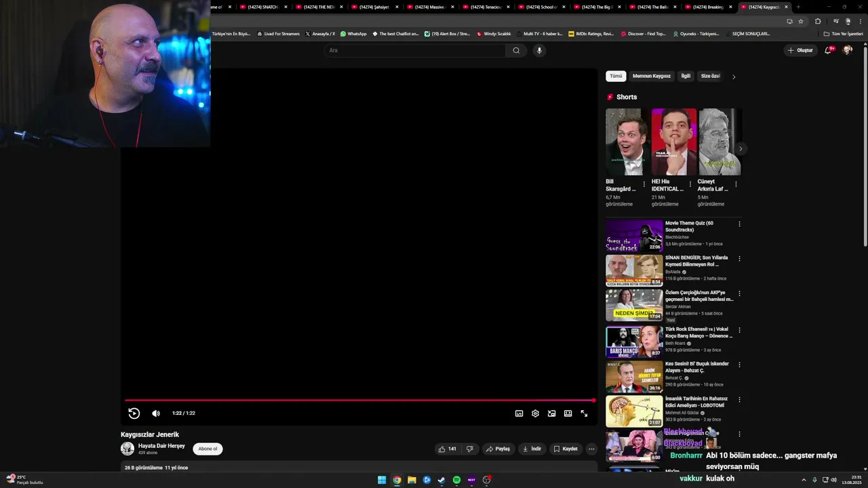868x488 pixels.
Task: Bookmark this page with the star
Action: (x=801, y=21)
